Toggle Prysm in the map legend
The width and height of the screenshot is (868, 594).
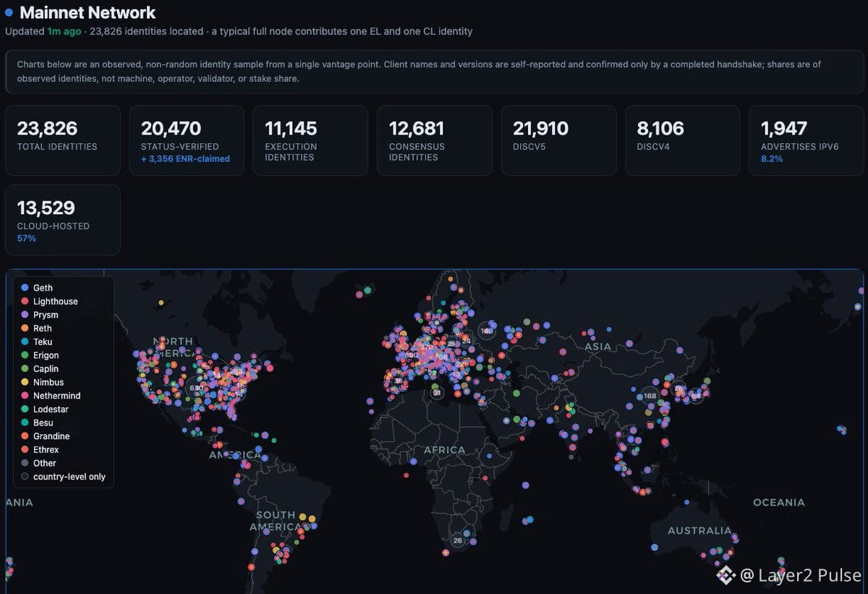click(40, 315)
